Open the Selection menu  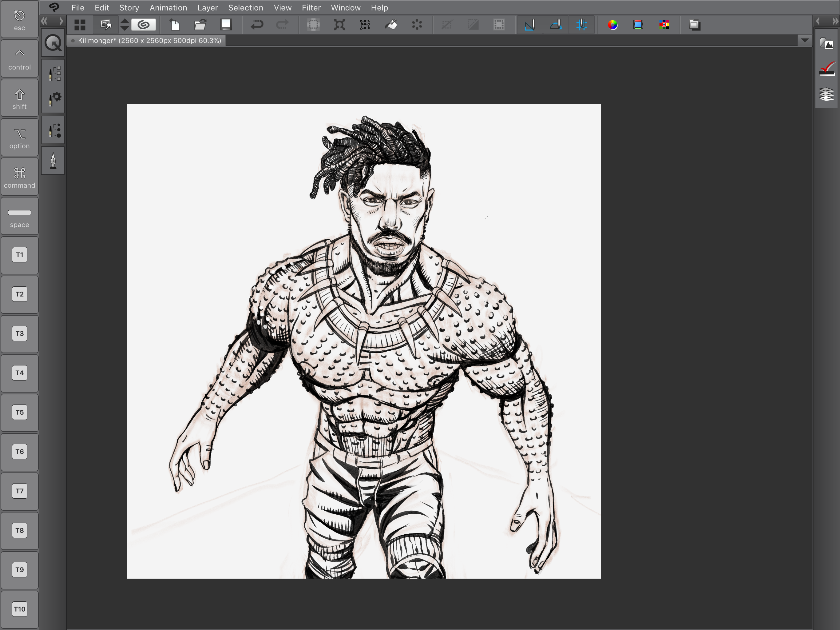pyautogui.click(x=246, y=8)
